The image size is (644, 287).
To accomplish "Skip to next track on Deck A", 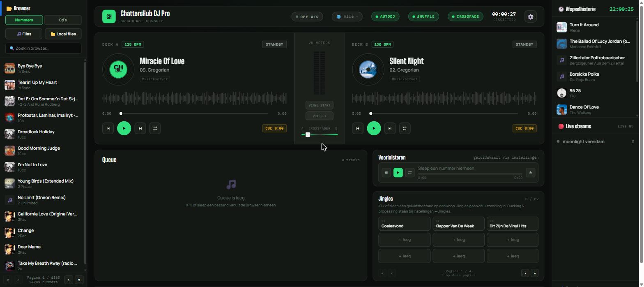I will [140, 128].
